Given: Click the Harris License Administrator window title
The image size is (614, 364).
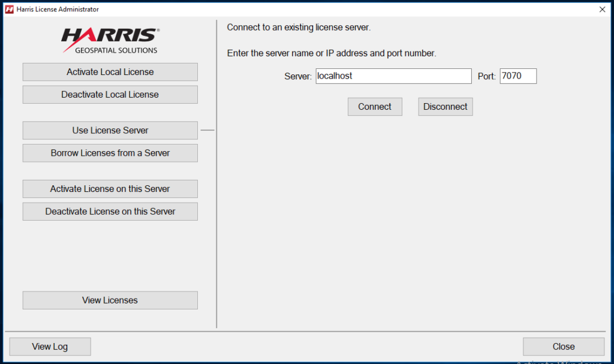Looking at the screenshot, I should point(58,9).
